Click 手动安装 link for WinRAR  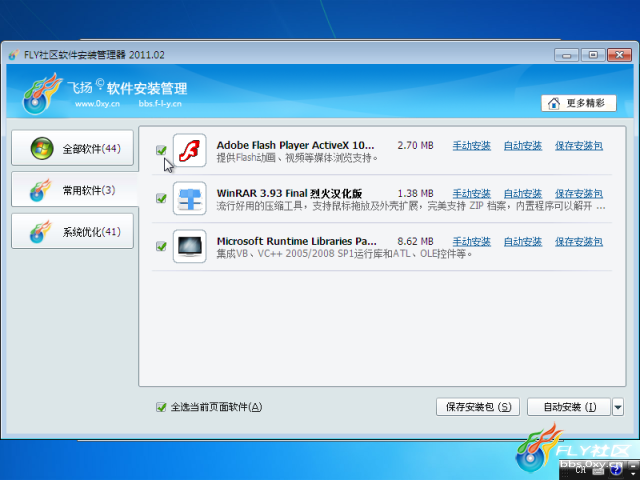[471, 193]
